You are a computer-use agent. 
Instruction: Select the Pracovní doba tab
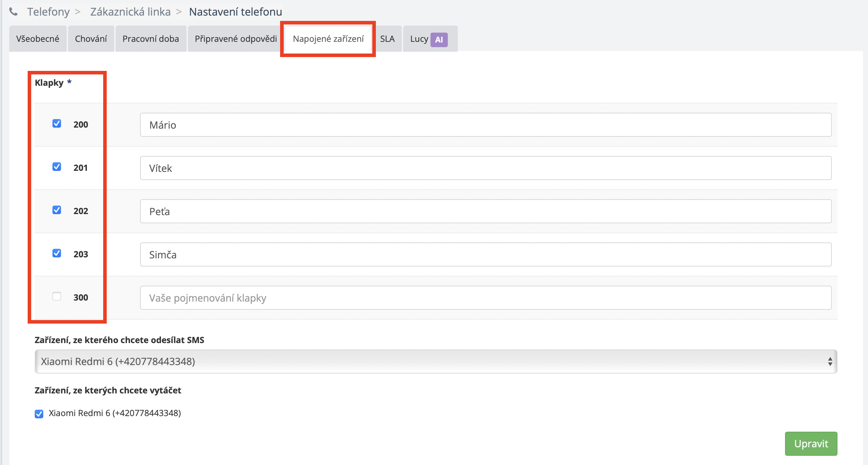tap(151, 39)
